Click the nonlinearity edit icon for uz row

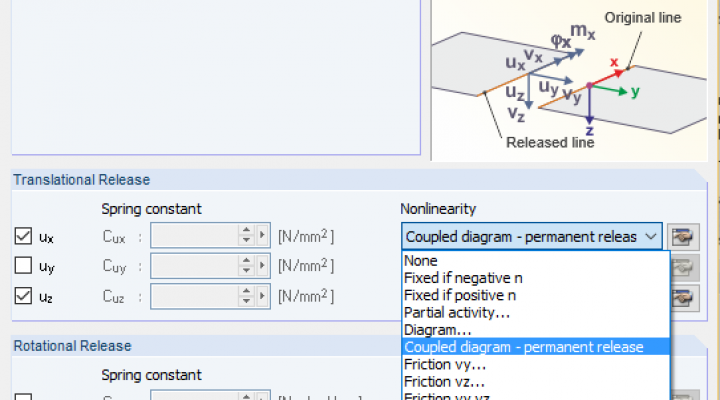point(685,297)
